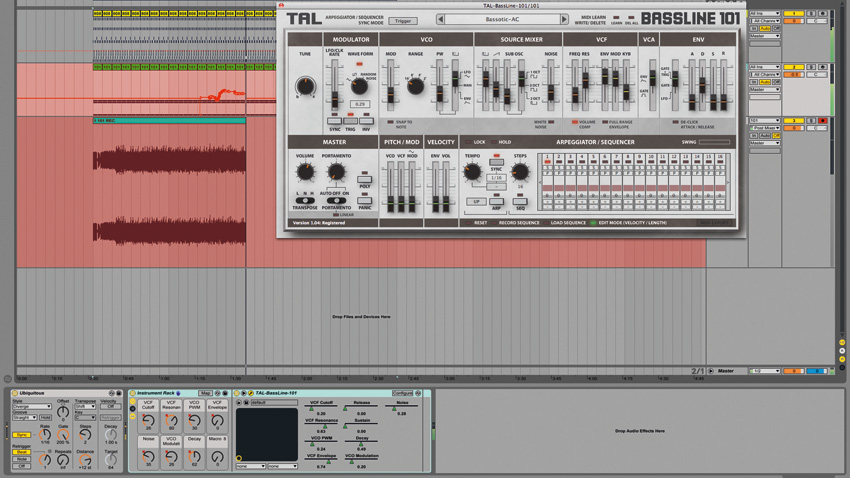Click the master VOLUME knob
This screenshot has width=850, height=478.
[305, 172]
